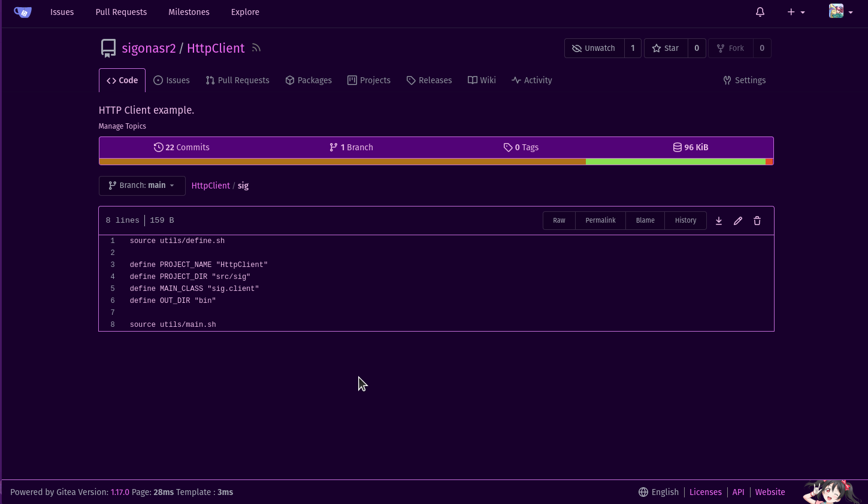Viewport: 868px width, 504px height.
Task: Open the Licenses footer link
Action: pos(706,492)
